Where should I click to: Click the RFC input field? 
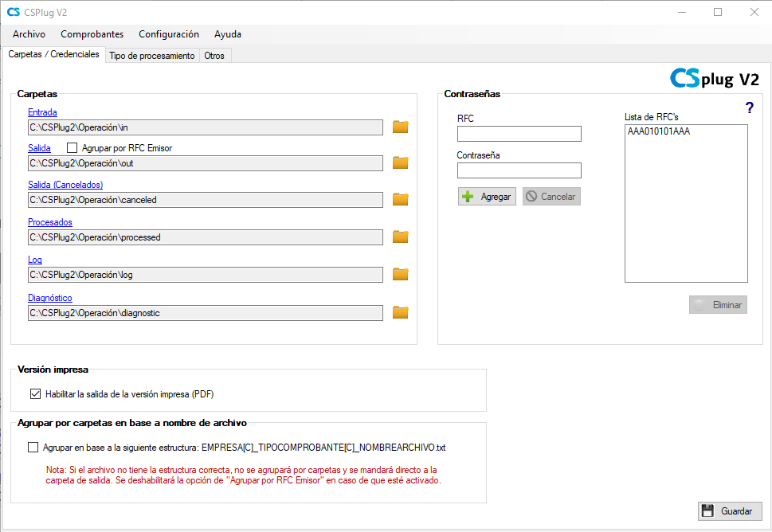coord(519,134)
